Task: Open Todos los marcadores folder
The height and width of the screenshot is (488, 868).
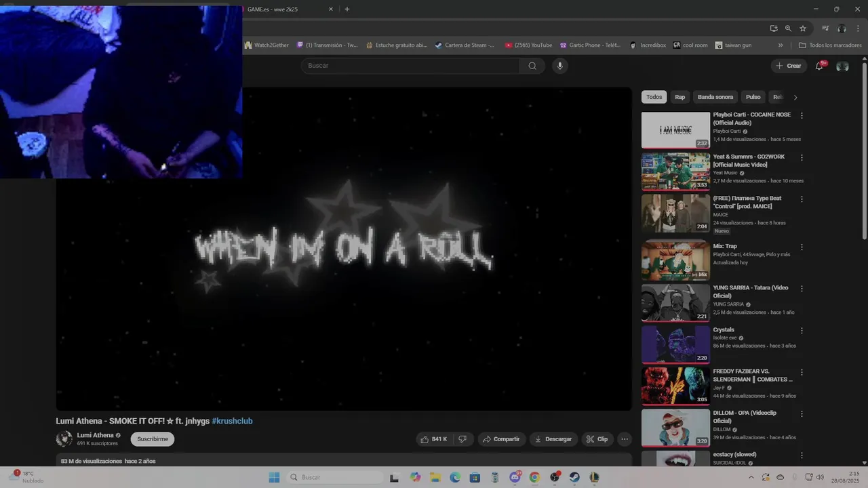Action: pyautogui.click(x=830, y=45)
